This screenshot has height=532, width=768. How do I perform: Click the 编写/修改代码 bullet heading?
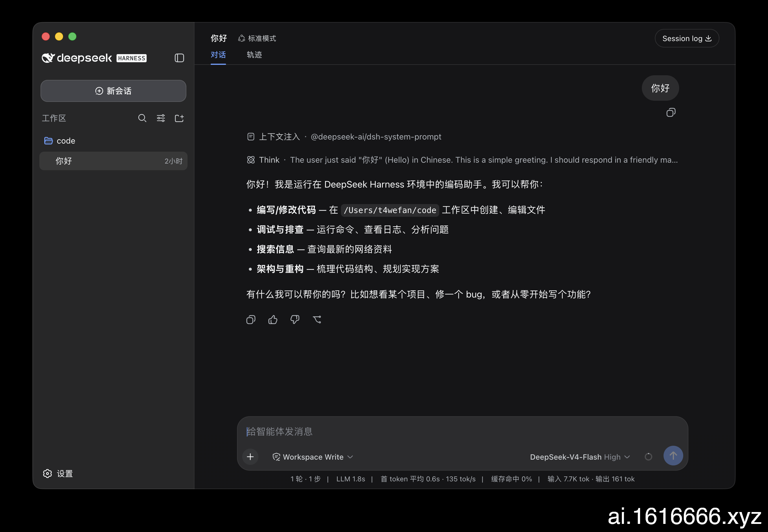coord(286,210)
